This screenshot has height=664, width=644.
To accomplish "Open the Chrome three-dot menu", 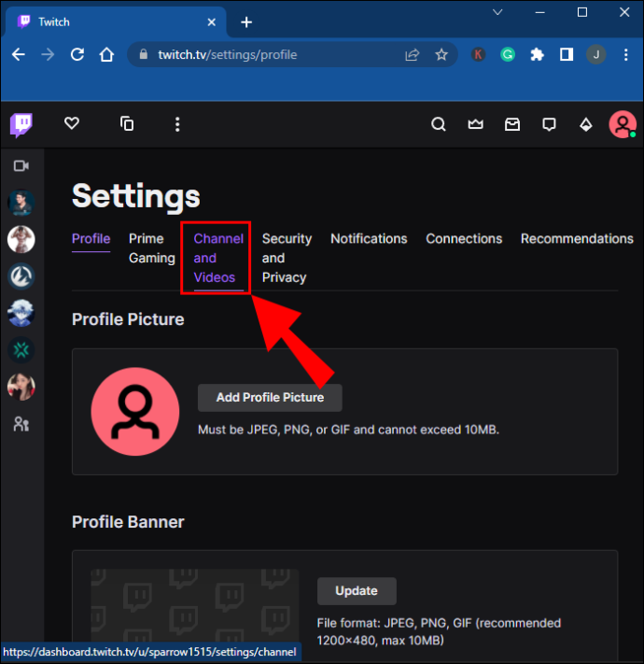I will click(x=626, y=54).
